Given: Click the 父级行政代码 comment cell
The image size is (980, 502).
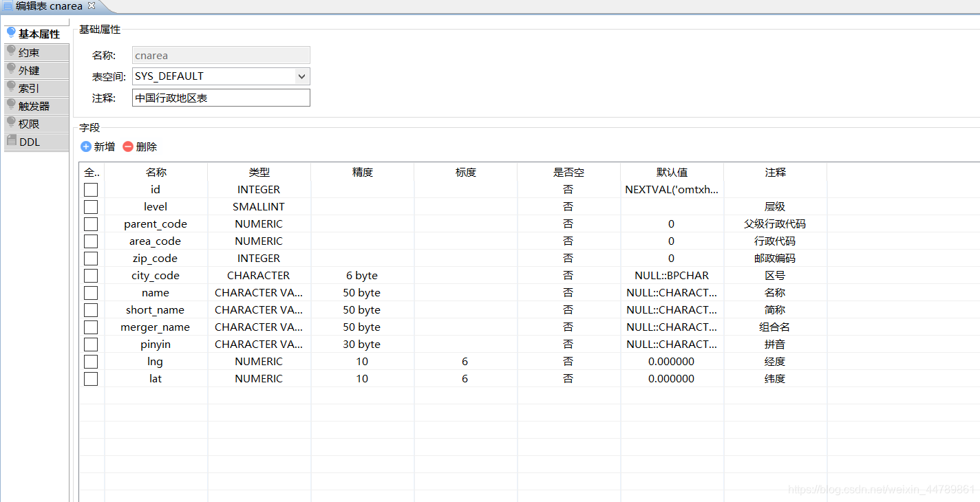Looking at the screenshot, I should coord(775,224).
